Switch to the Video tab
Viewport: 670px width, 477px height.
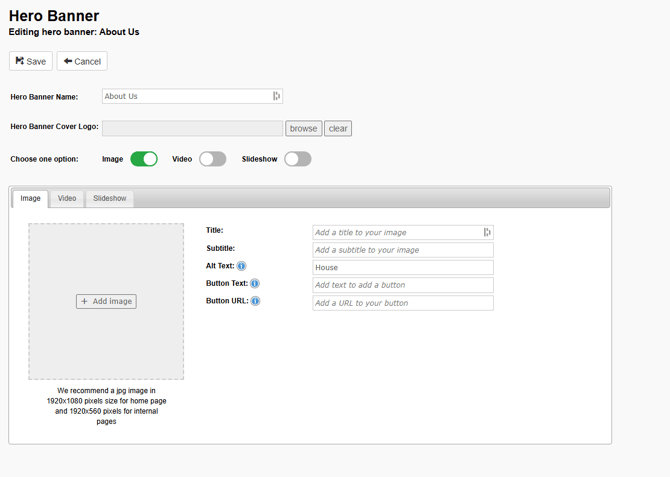point(67,198)
